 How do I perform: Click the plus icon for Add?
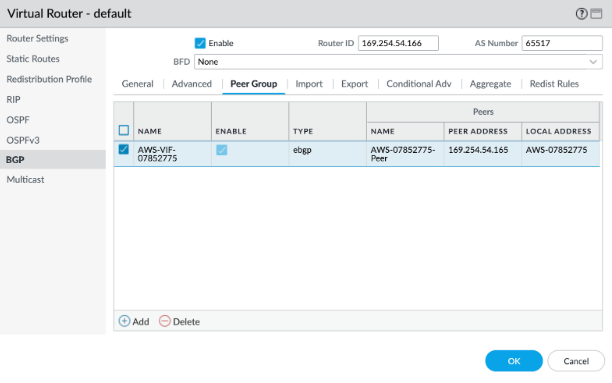click(x=124, y=321)
